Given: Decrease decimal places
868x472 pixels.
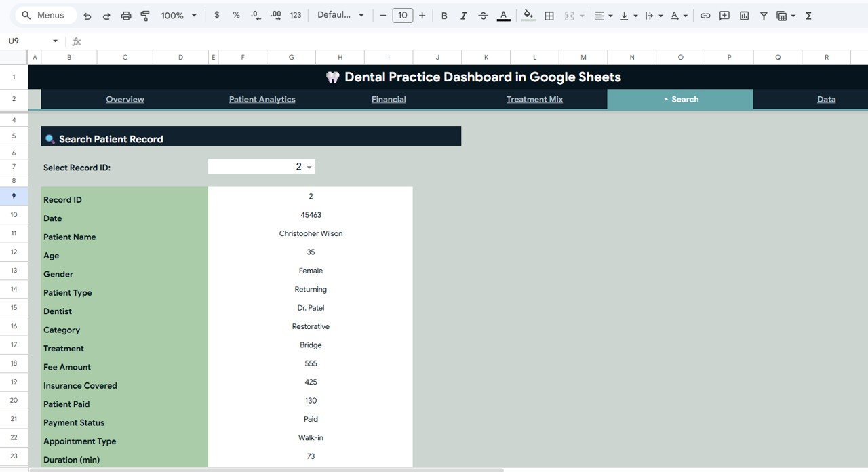Looking at the screenshot, I should [x=254, y=15].
